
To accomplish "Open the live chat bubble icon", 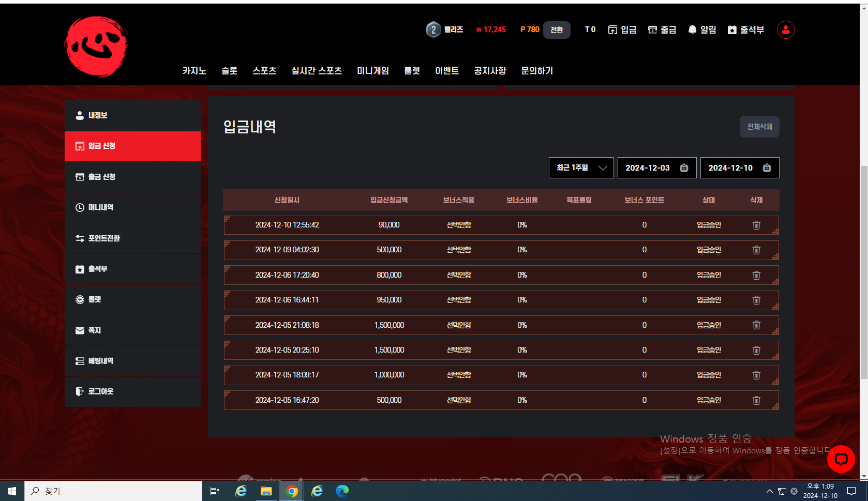I will 840,459.
